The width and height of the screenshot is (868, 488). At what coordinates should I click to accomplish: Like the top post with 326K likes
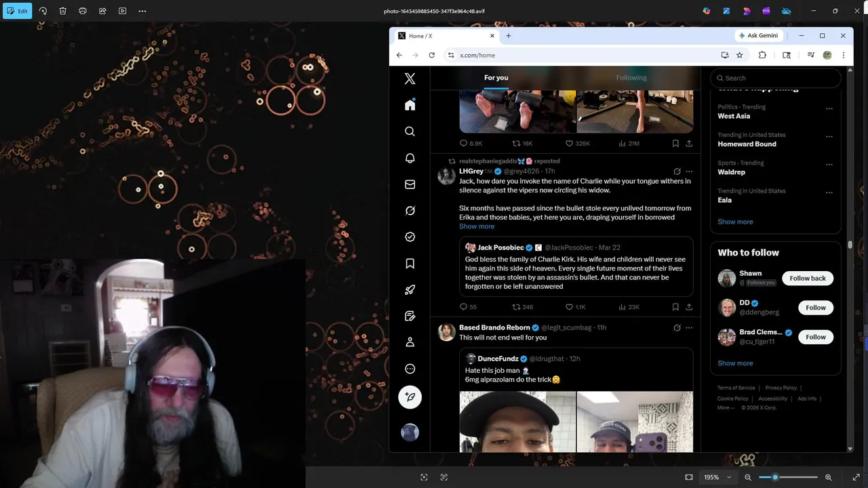(x=577, y=144)
